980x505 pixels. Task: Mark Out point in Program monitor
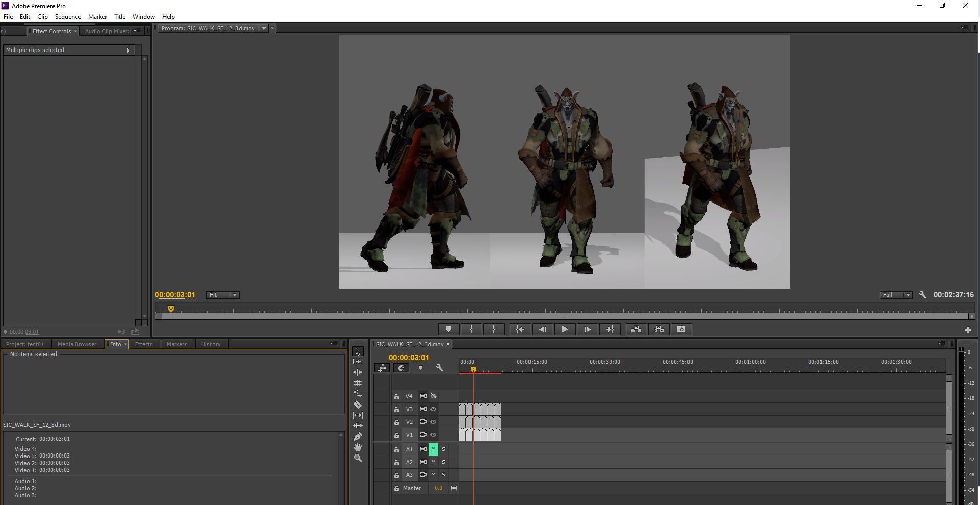(x=493, y=330)
